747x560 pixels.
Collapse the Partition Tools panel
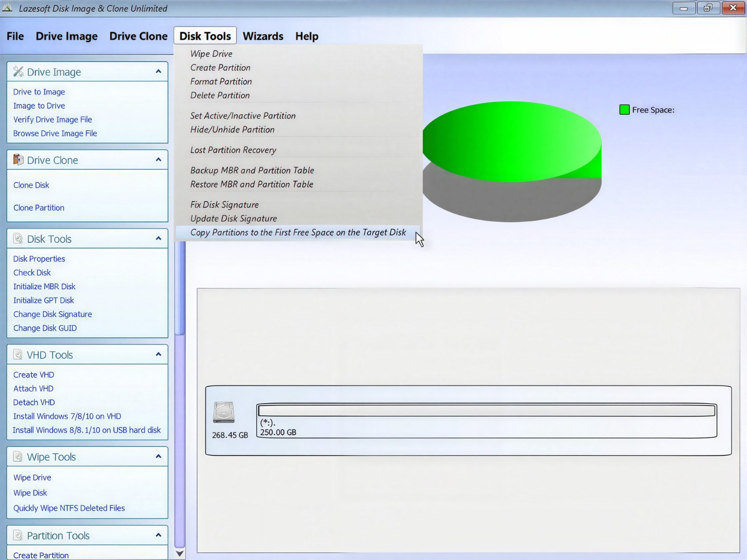(x=158, y=535)
